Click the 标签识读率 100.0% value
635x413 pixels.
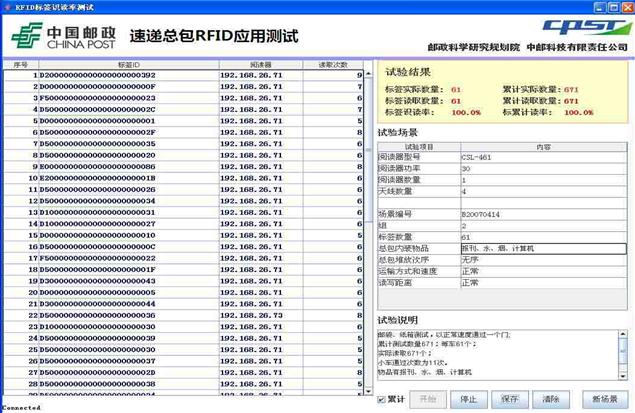466,113
